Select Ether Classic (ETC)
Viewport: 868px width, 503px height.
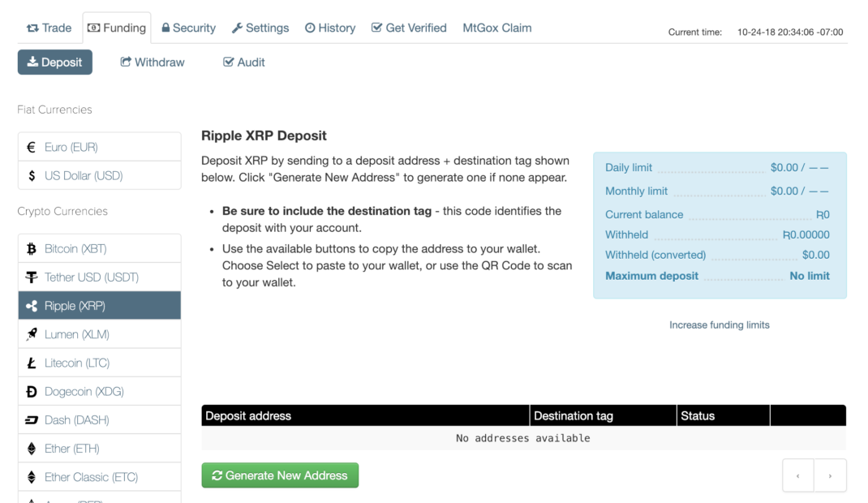point(100,477)
